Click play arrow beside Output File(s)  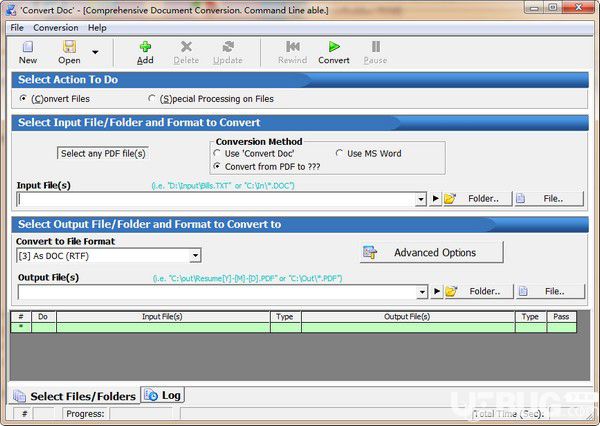pos(437,291)
